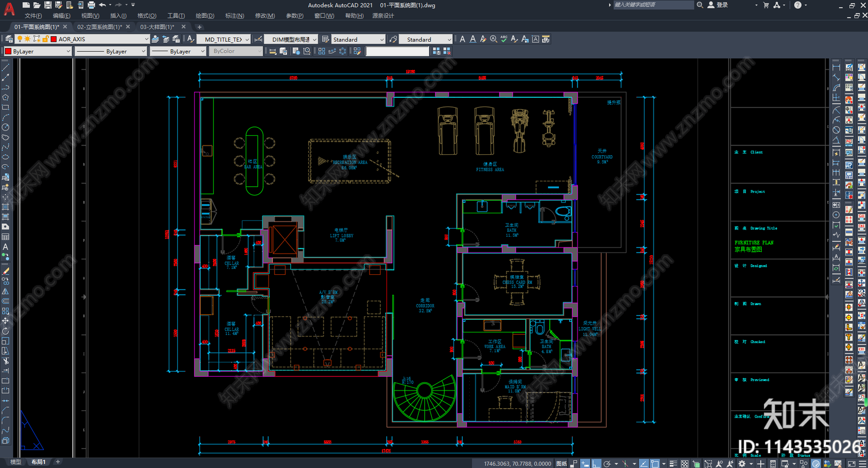Click the Plot printer icon

(91, 5)
